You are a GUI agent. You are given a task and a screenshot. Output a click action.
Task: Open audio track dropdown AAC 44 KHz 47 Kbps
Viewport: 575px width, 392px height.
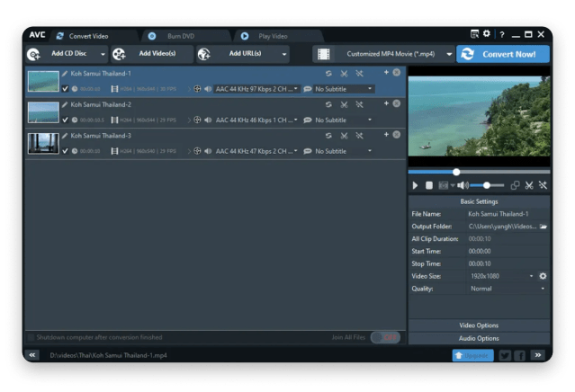256,151
